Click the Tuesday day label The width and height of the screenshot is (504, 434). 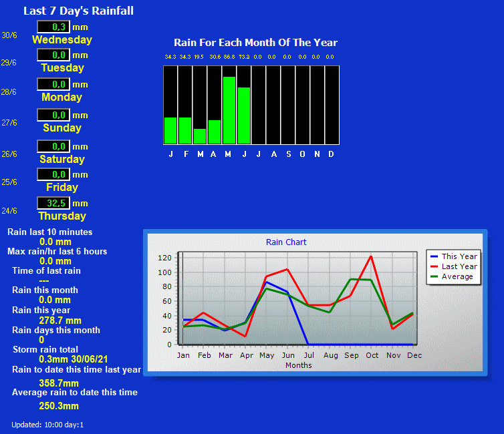[62, 67]
